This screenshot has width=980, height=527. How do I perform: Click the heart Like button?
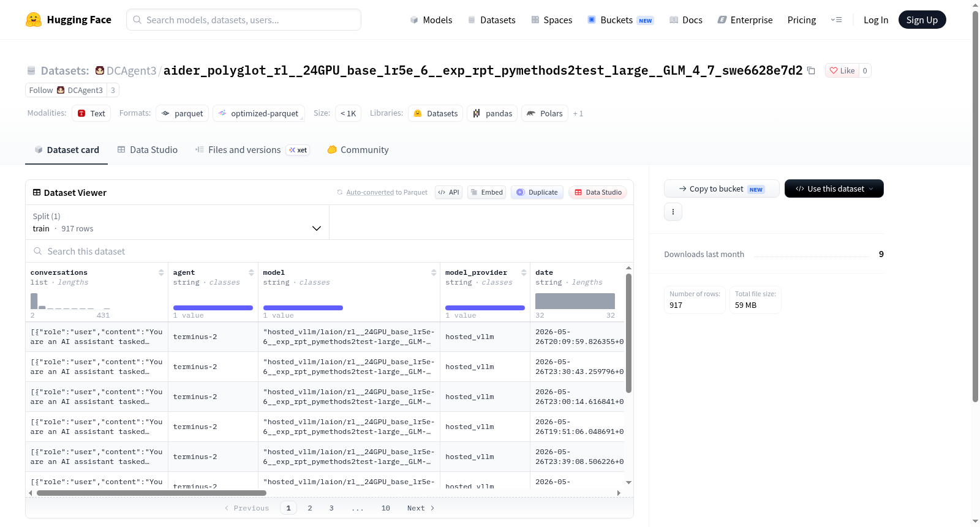842,70
